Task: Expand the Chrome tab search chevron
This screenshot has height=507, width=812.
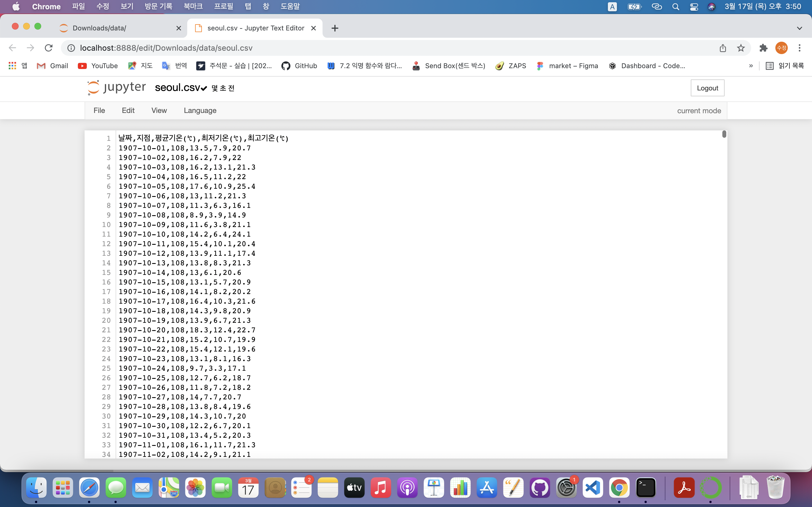Action: coord(799,28)
